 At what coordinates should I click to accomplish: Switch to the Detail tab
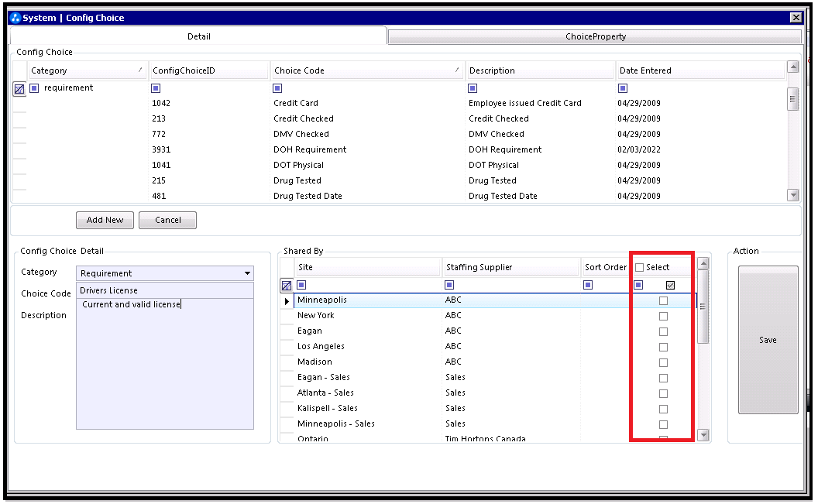(199, 36)
